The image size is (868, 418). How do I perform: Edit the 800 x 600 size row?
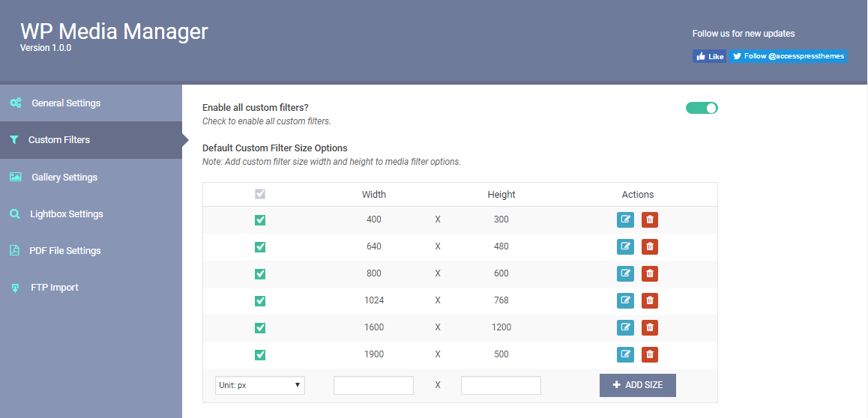coord(626,273)
